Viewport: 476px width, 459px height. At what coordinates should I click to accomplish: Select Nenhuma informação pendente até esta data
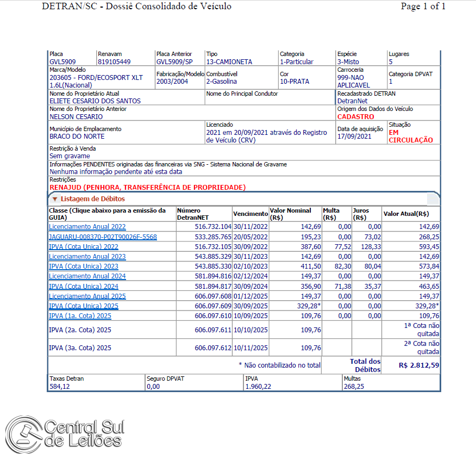[116, 172]
